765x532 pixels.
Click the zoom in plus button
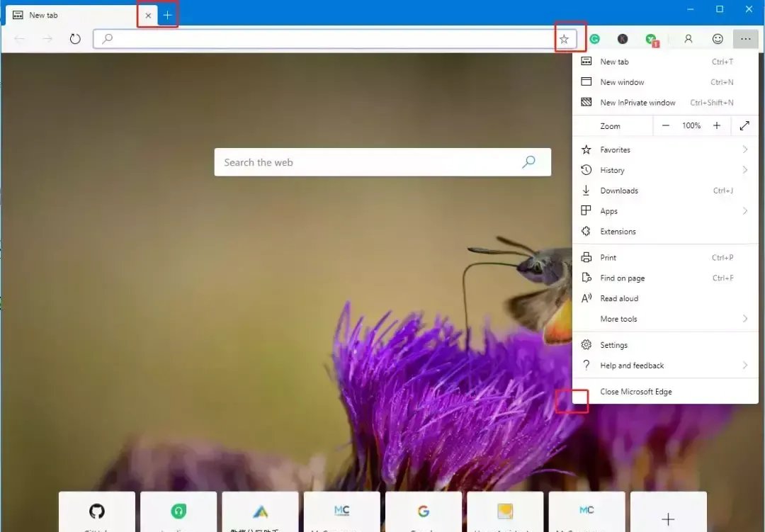coord(717,125)
